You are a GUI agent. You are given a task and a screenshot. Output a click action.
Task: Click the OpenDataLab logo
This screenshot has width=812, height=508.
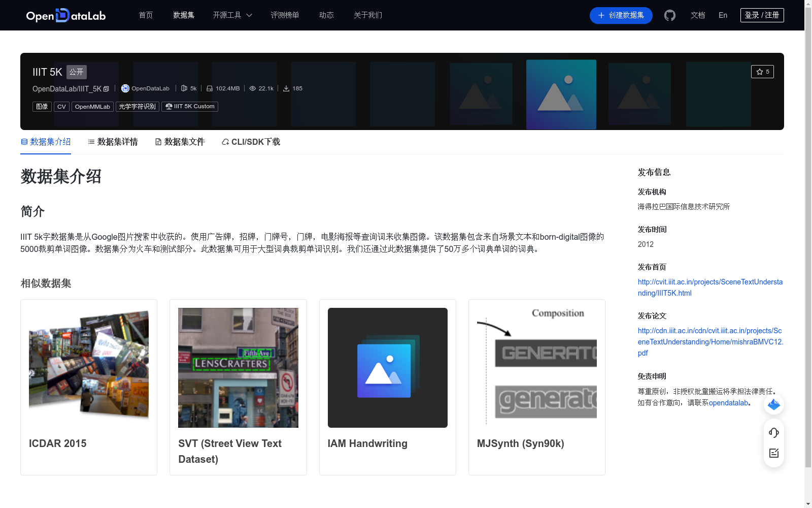click(x=66, y=15)
